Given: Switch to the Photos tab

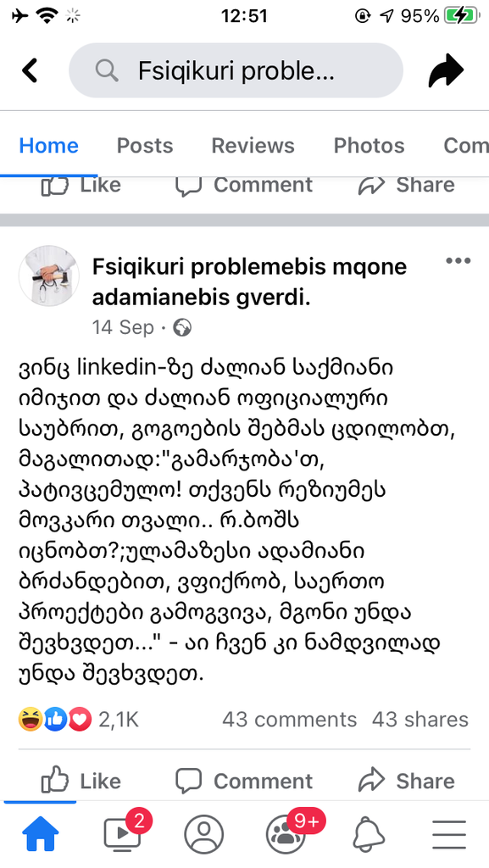Looking at the screenshot, I should [369, 146].
